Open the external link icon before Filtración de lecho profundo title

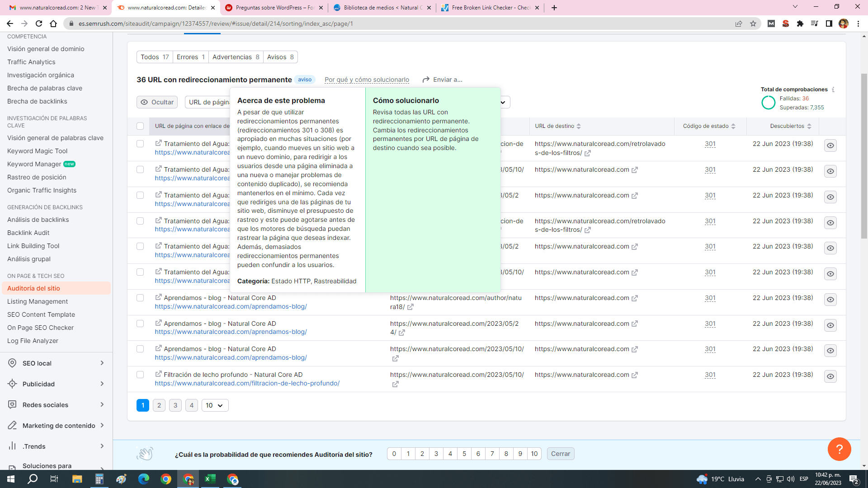tap(158, 374)
